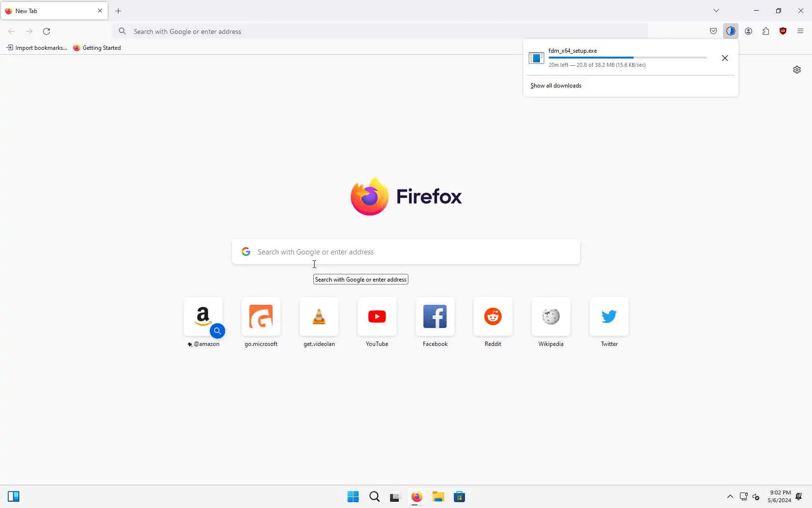
Task: Cancel the fdm_x64_setup.exe download
Action: coord(725,58)
